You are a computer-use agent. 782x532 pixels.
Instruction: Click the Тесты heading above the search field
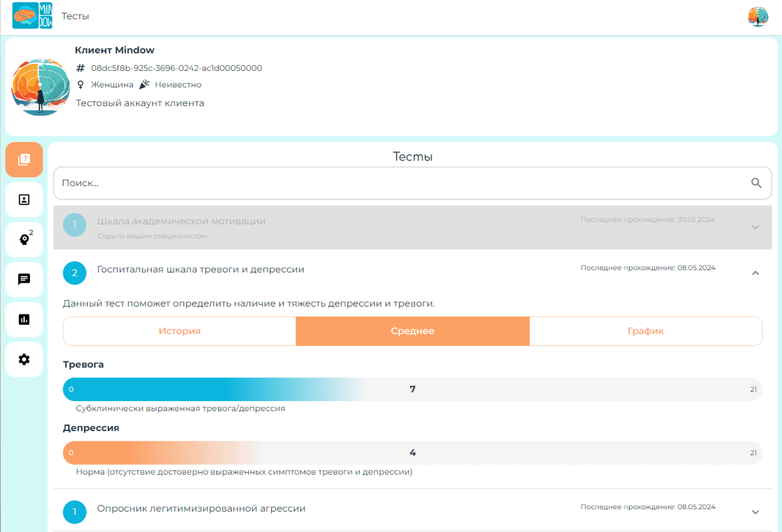413,156
